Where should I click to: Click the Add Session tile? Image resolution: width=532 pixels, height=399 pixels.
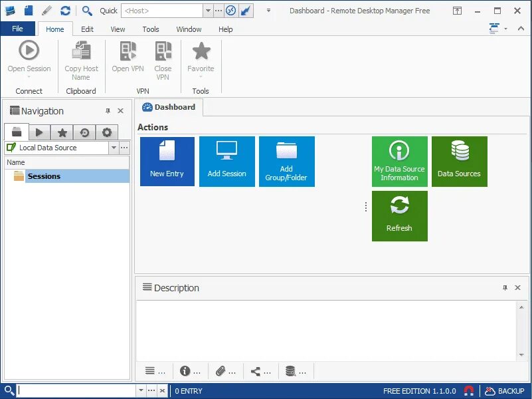pos(227,162)
